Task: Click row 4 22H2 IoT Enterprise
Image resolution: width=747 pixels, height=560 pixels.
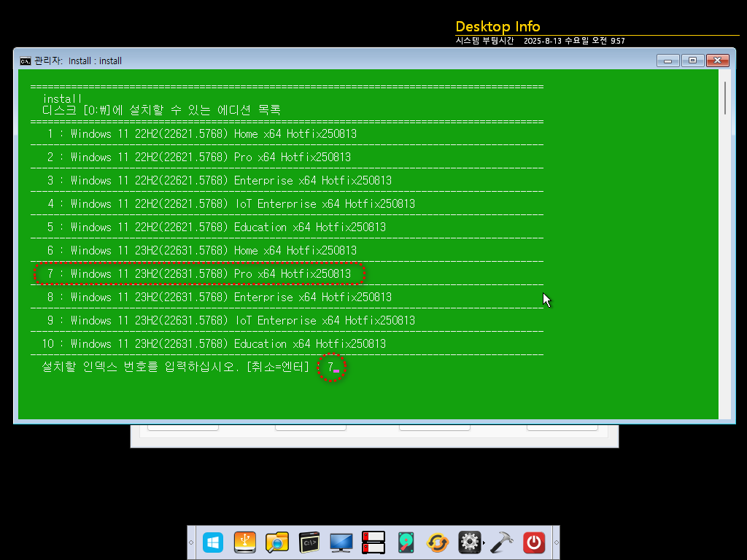Action: 231,204
